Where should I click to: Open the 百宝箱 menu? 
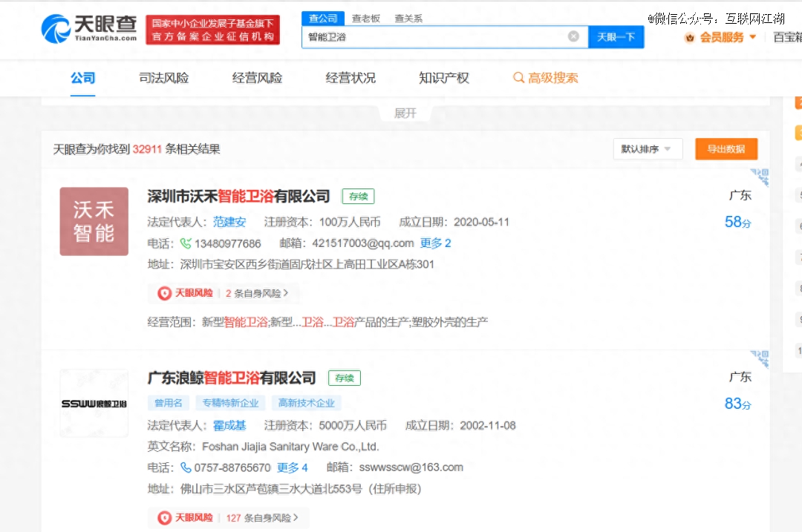[x=788, y=37]
